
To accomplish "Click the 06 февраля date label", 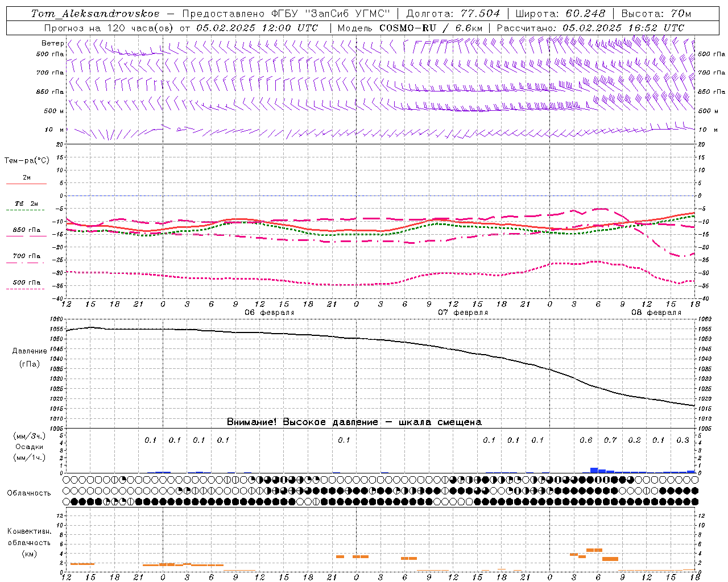I will [x=270, y=313].
